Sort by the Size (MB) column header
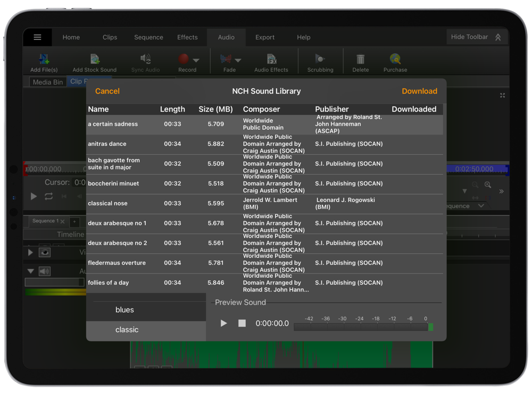 215,109
